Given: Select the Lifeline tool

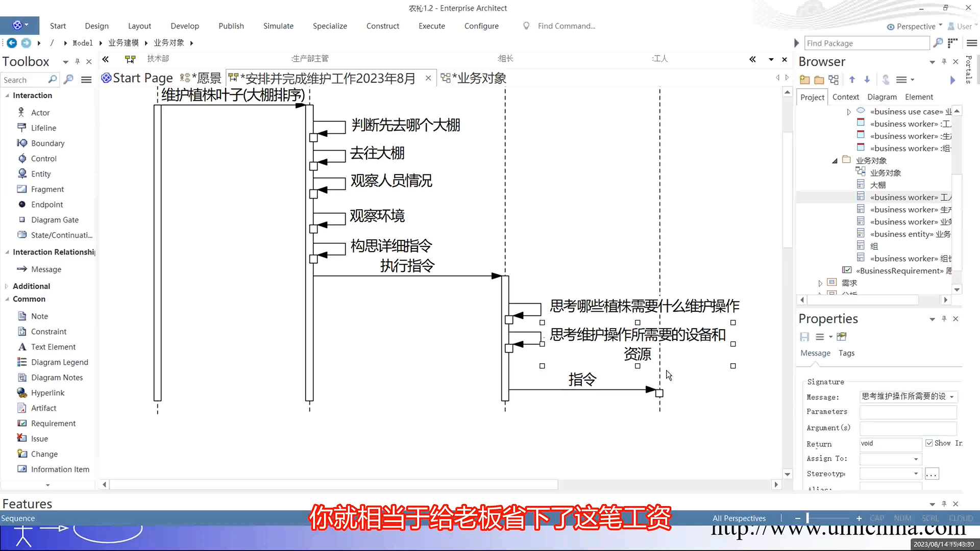Looking at the screenshot, I should [44, 128].
